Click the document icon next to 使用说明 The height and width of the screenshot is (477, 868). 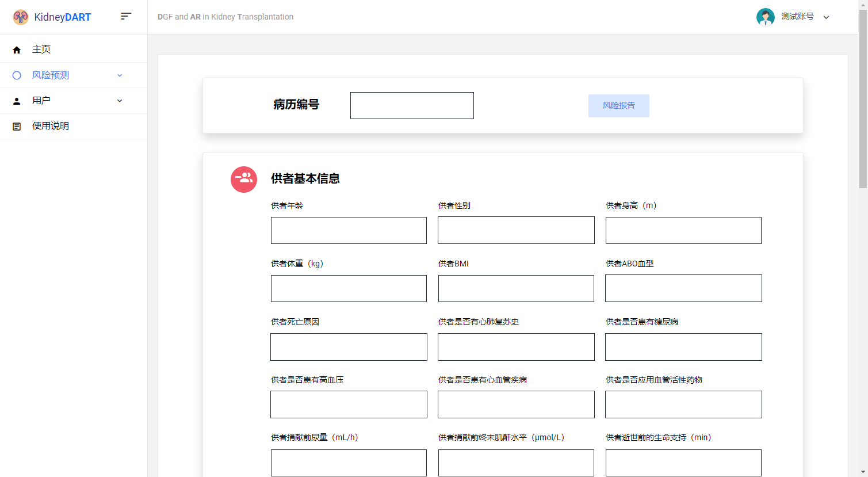click(17, 126)
